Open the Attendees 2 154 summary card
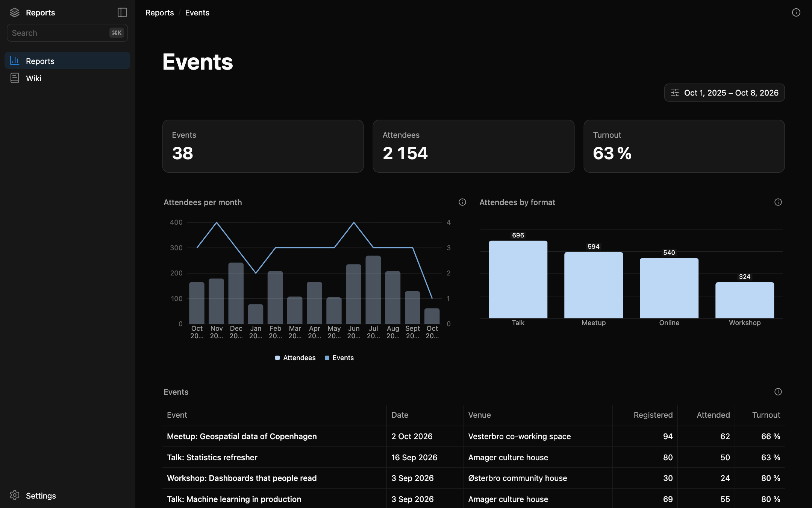 473,146
